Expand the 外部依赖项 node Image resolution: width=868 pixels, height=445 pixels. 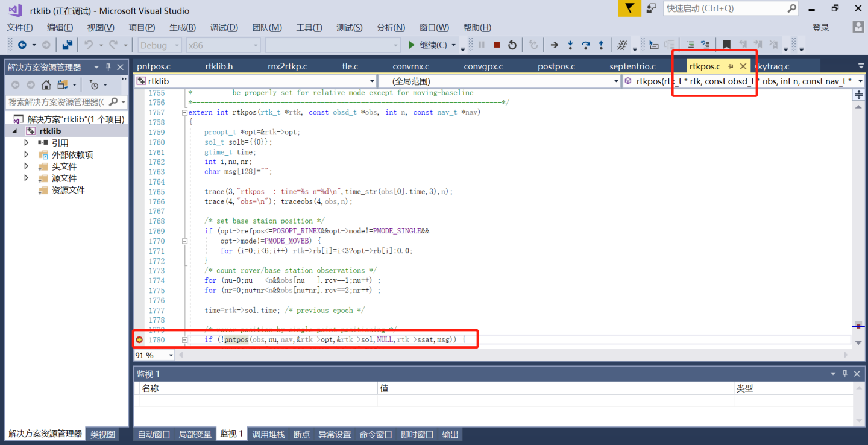coord(26,154)
